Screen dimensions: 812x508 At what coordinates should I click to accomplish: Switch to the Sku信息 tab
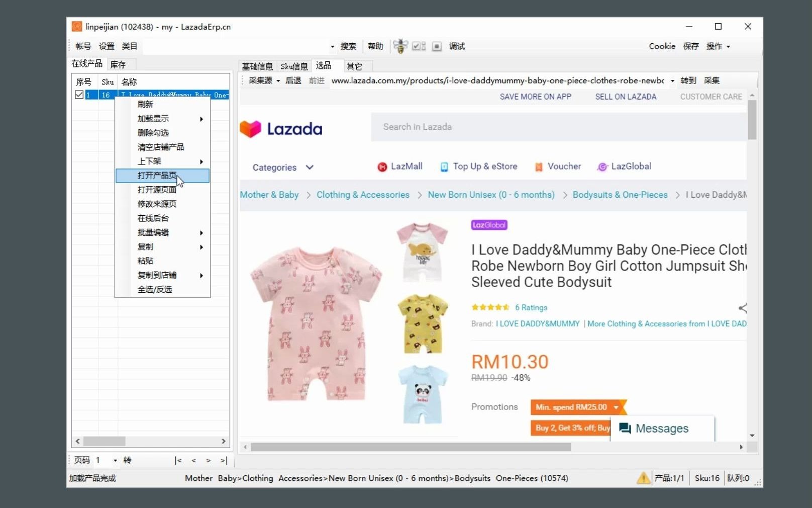click(294, 66)
